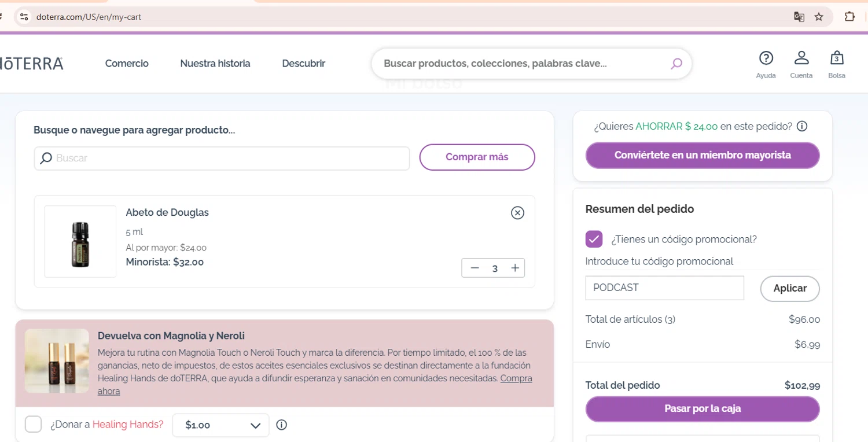The width and height of the screenshot is (868, 442).
Task: Increase Abeto de Douglas quantity
Action: tap(515, 268)
